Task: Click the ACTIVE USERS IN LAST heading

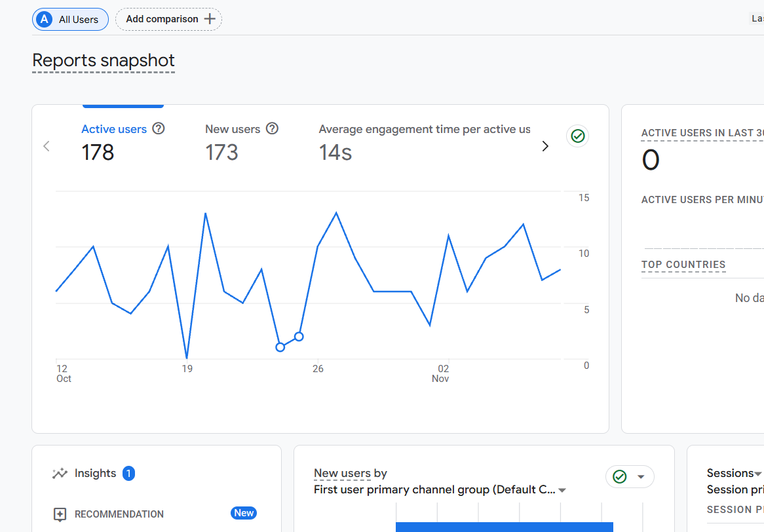Action: [702, 133]
